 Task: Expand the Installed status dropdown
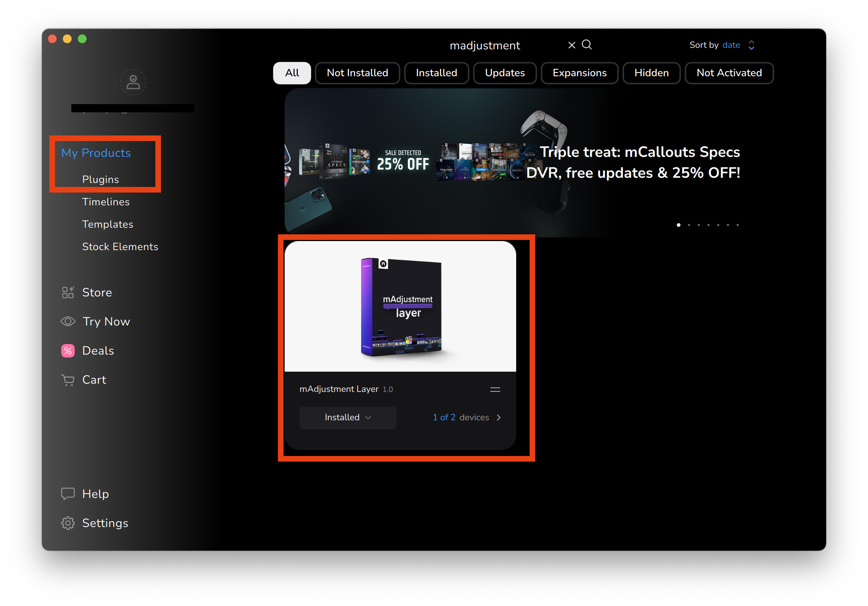348,417
